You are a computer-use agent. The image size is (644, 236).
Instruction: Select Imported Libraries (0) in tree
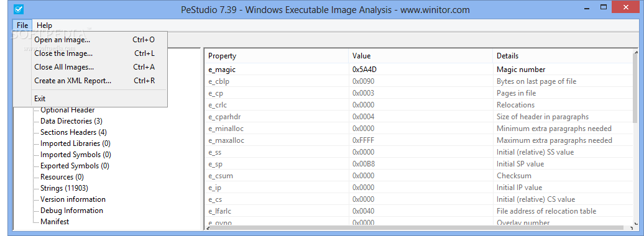tap(75, 143)
